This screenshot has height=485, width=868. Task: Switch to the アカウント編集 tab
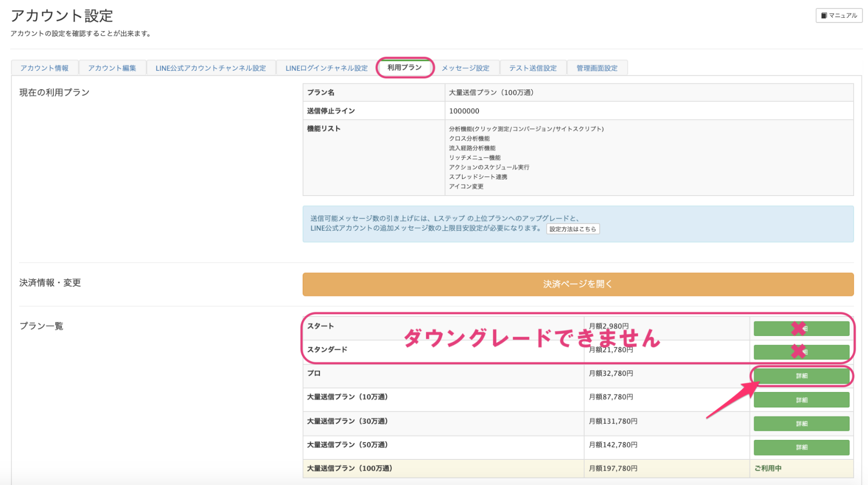coord(112,67)
